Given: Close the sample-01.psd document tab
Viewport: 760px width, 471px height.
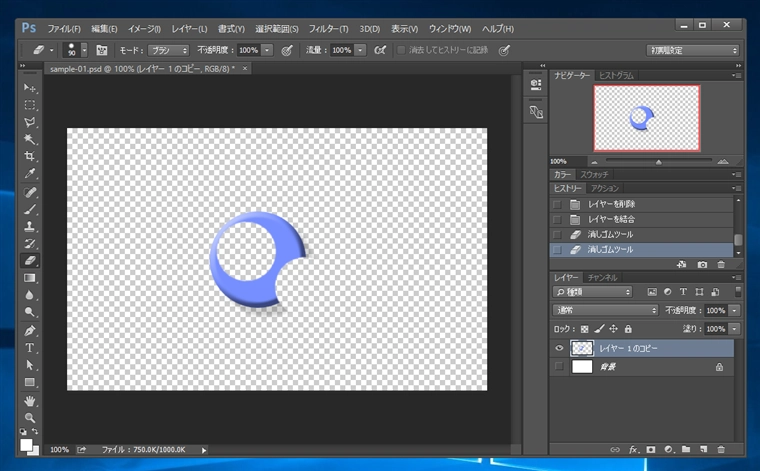Looking at the screenshot, I should 245,68.
